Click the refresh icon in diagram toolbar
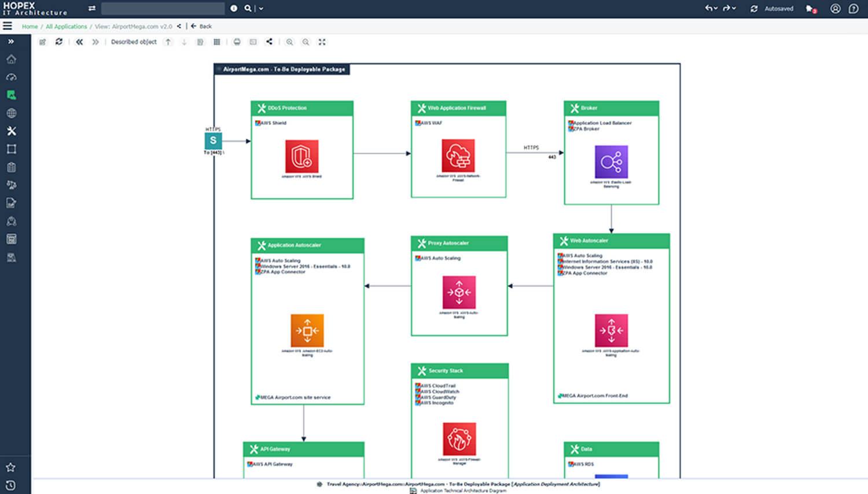Viewport: 868px width, 494px height. tap(59, 42)
